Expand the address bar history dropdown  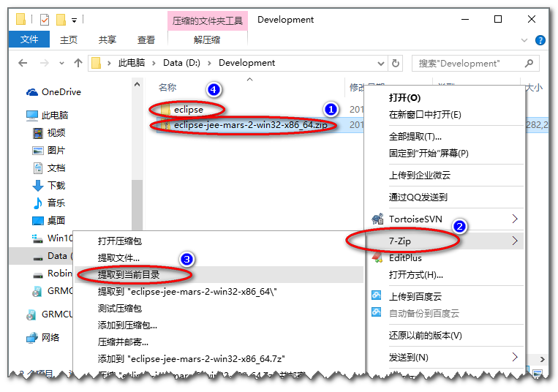click(381, 64)
